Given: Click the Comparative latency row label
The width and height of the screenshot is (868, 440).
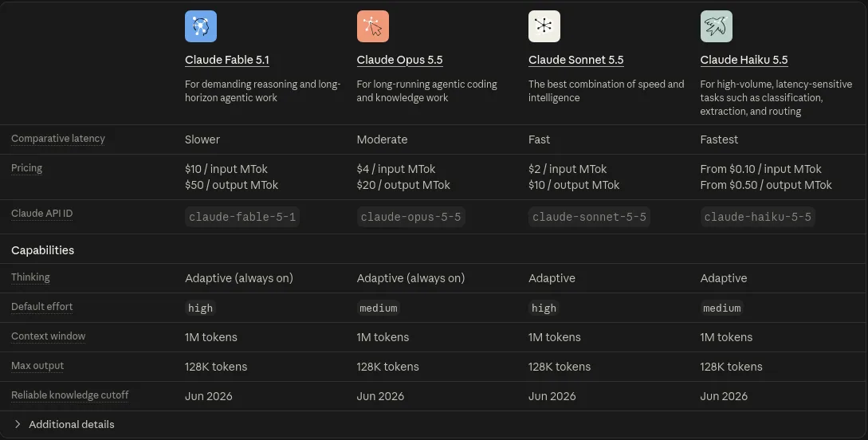Looking at the screenshot, I should pyautogui.click(x=58, y=139).
